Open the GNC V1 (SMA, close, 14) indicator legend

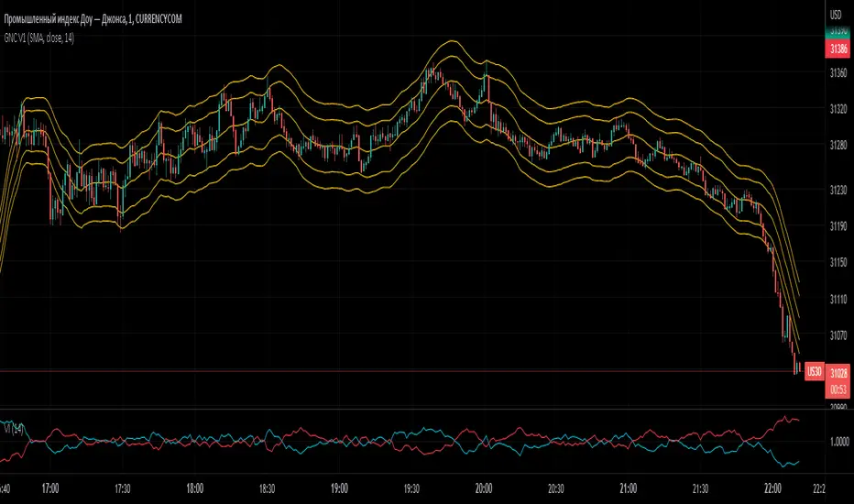(x=39, y=38)
